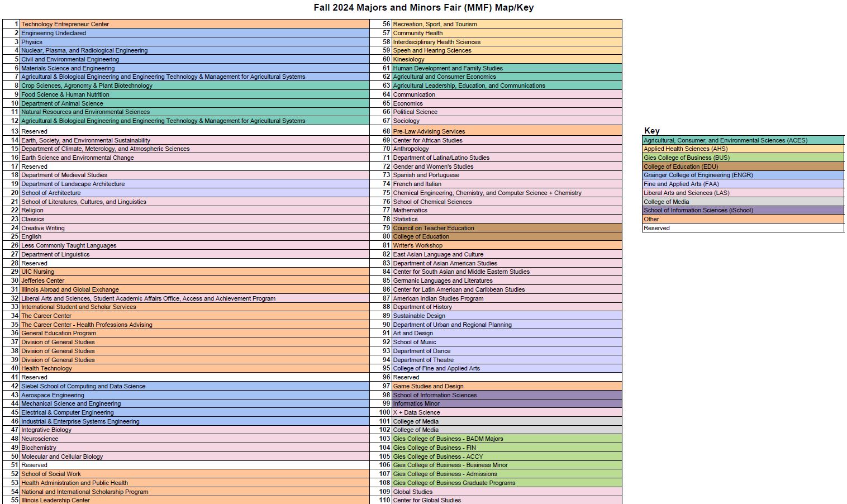Viewport: 847px width, 504px height.
Task: Click 'Illinois Leadership Center' cell
Action: pos(194,500)
